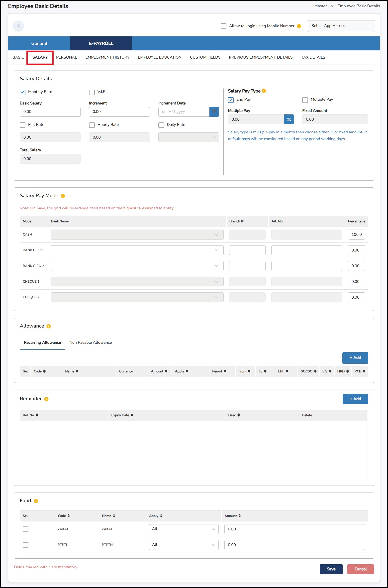The image size is (388, 588).
Task: Click Add button in the Reminder section
Action: [x=355, y=399]
